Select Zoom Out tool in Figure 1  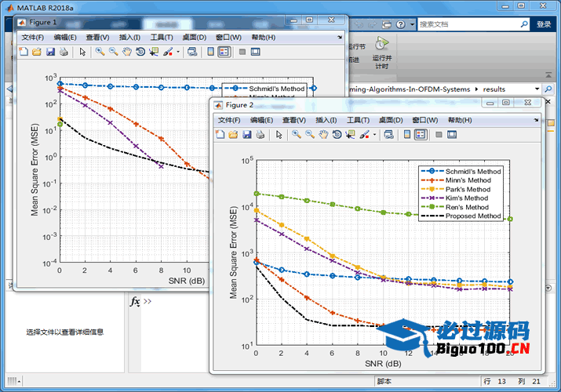point(113,52)
